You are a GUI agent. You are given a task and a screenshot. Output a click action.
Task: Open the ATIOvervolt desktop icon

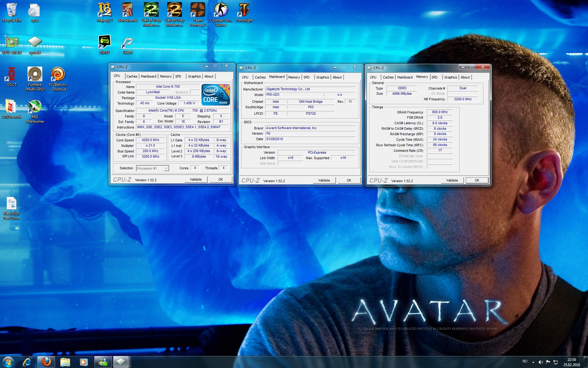coord(12,109)
